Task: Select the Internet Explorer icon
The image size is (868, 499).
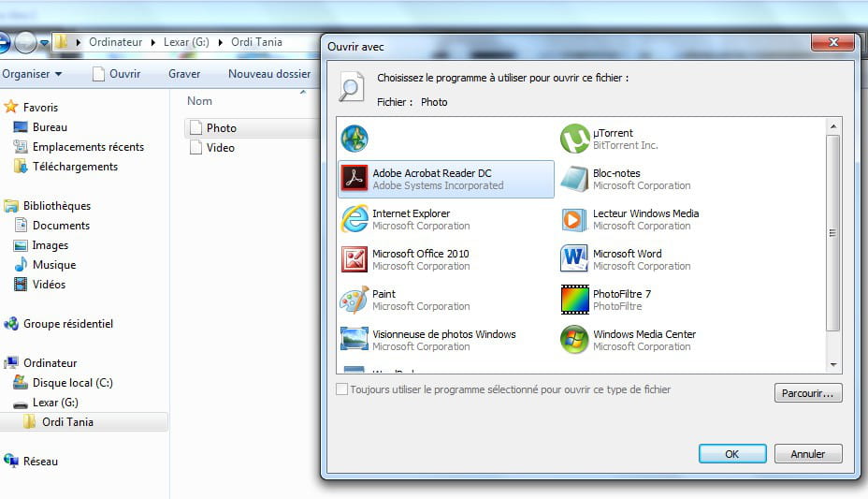Action: (x=354, y=219)
